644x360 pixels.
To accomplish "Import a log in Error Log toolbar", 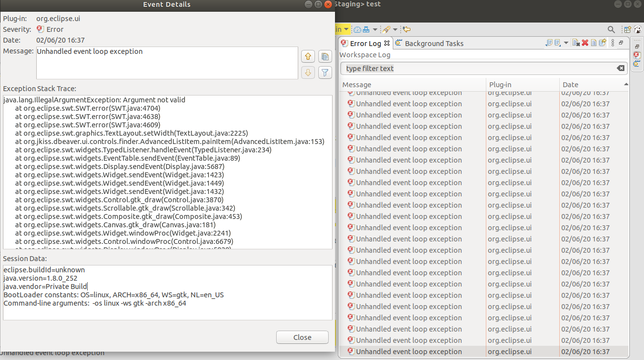I will pyautogui.click(x=557, y=43).
